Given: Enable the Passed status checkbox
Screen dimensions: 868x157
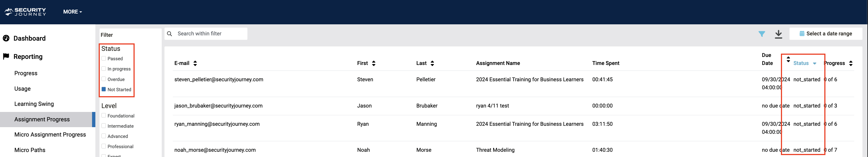Looking at the screenshot, I should coord(104,59).
